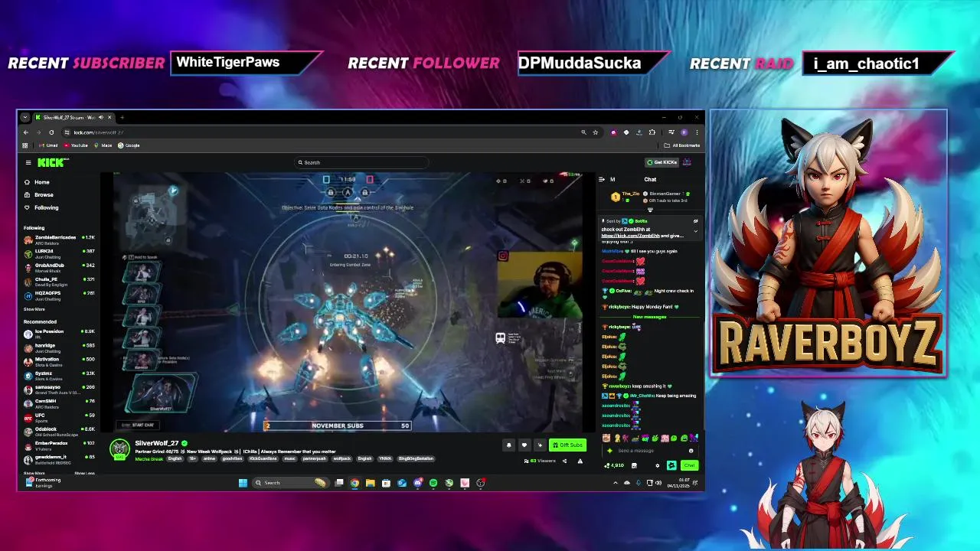Expand the gift leaderboard chevron under The_Zio
980x551 pixels.
click(x=650, y=209)
